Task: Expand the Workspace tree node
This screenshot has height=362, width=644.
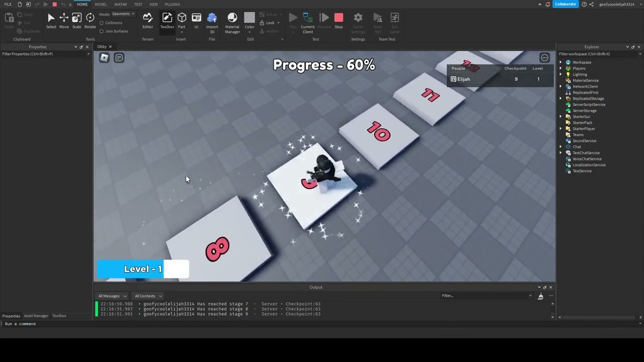Action: tap(561, 62)
